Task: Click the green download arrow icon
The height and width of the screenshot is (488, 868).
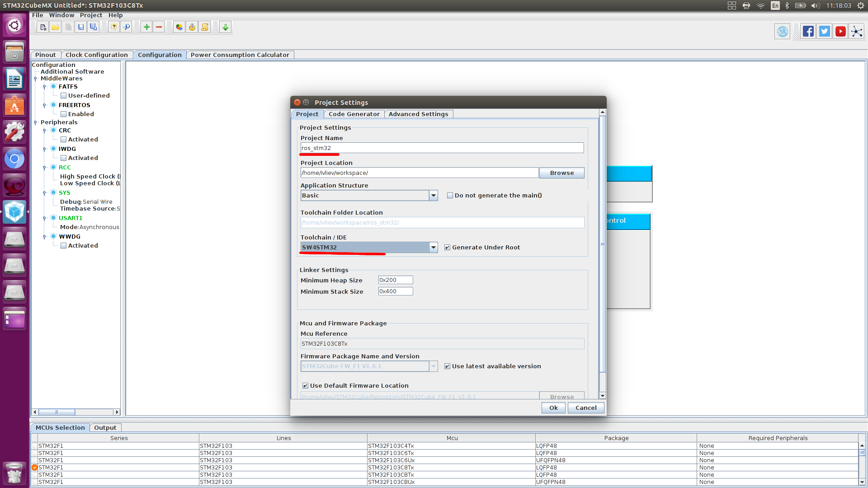Action: coord(225,28)
